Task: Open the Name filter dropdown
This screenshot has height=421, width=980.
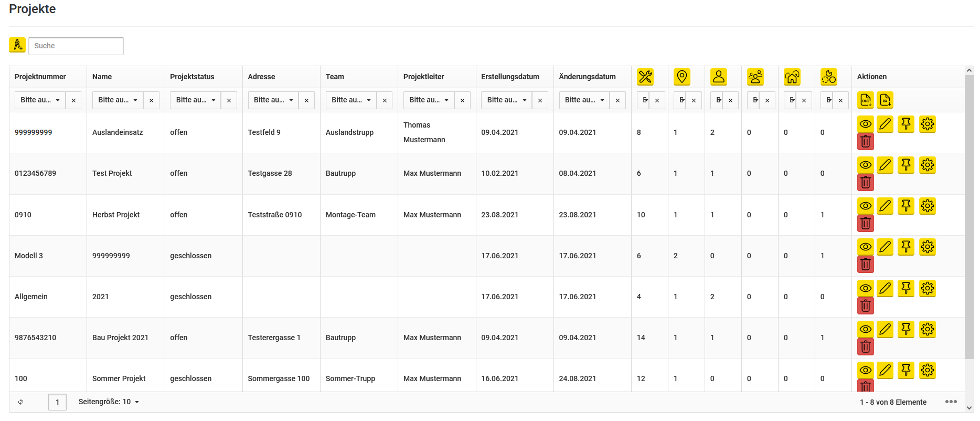Action: 118,100
